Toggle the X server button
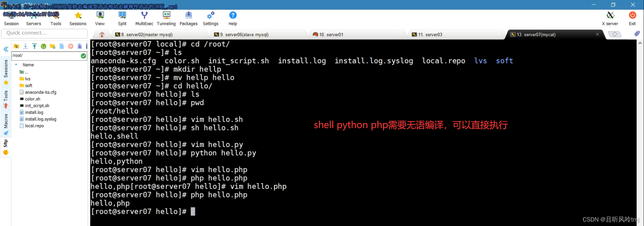This screenshot has width=644, height=226. (610, 18)
